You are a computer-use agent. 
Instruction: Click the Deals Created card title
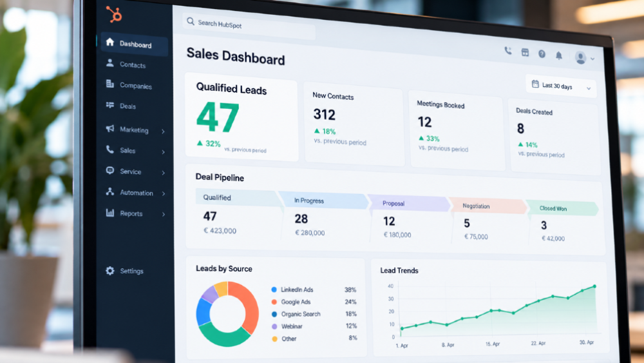click(534, 111)
